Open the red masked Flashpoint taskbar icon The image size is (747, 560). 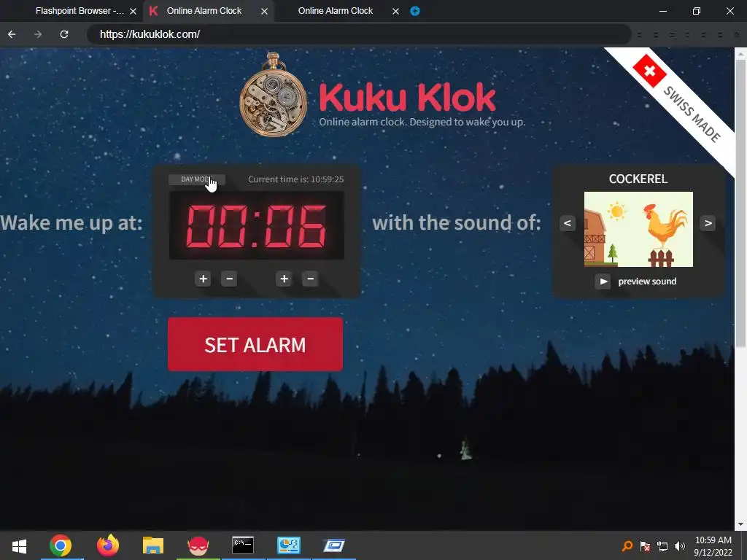click(198, 545)
